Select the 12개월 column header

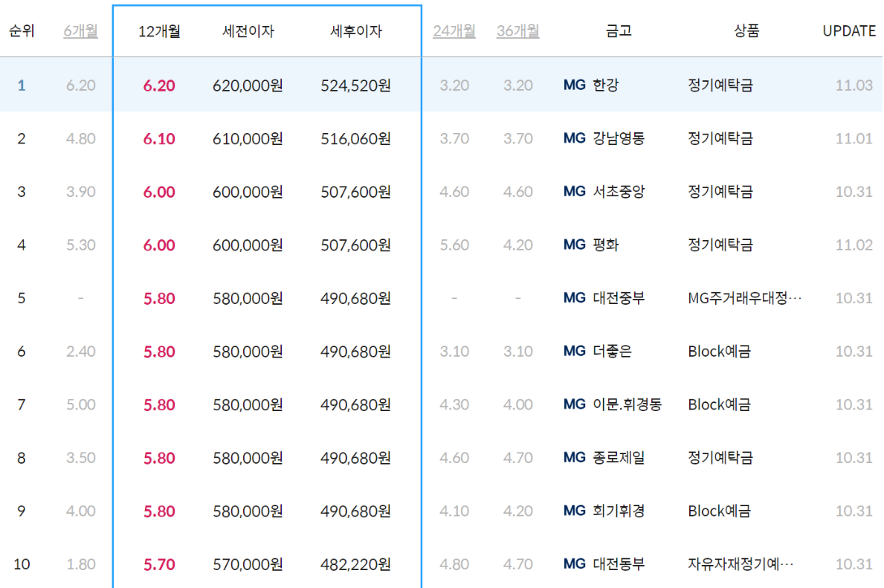pos(159,31)
